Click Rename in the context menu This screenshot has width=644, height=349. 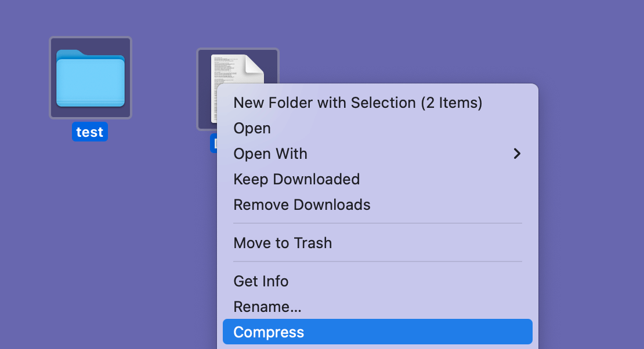[x=267, y=307]
